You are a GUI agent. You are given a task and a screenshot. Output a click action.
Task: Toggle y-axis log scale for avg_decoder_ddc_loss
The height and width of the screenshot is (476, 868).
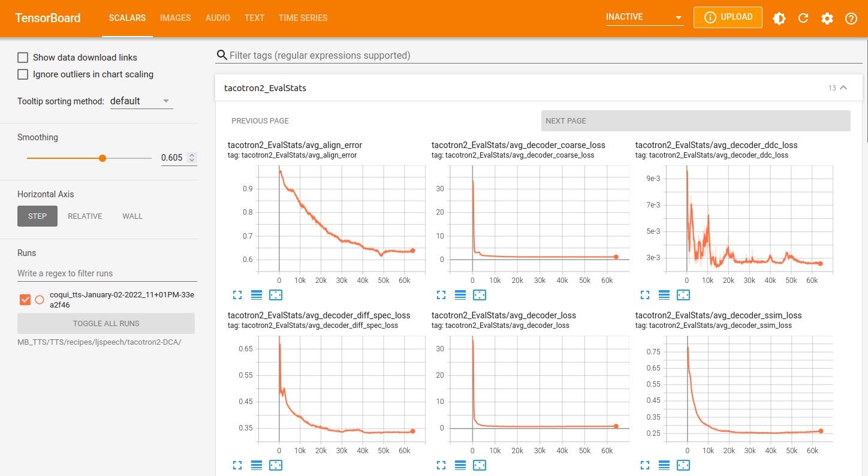coord(664,294)
